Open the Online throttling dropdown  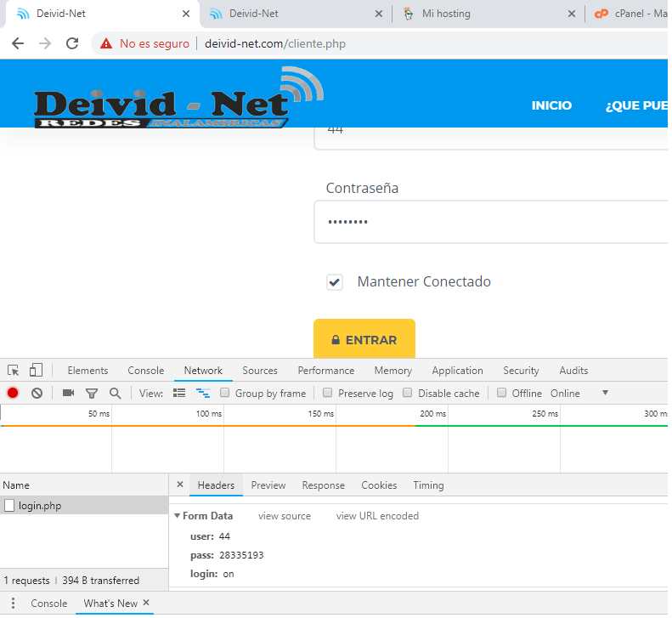pyautogui.click(x=579, y=394)
